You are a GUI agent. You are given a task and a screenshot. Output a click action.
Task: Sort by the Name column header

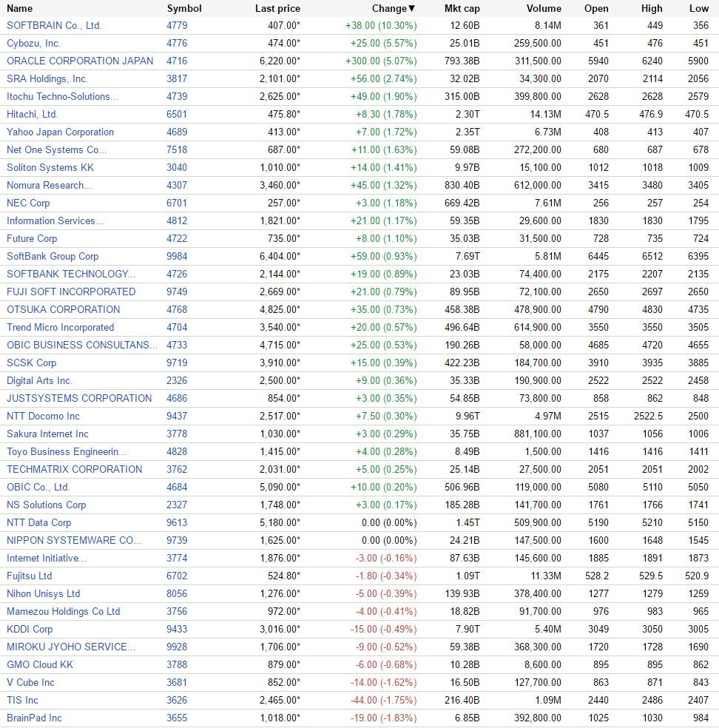(x=19, y=8)
